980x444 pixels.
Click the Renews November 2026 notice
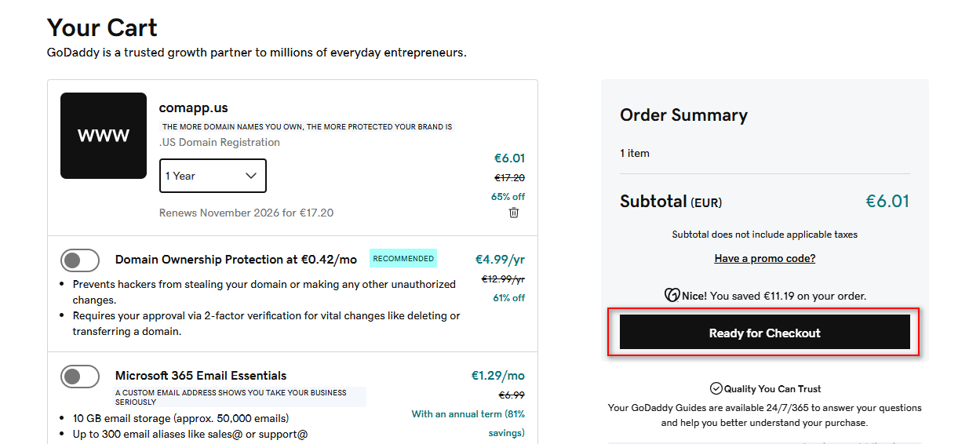point(246,213)
